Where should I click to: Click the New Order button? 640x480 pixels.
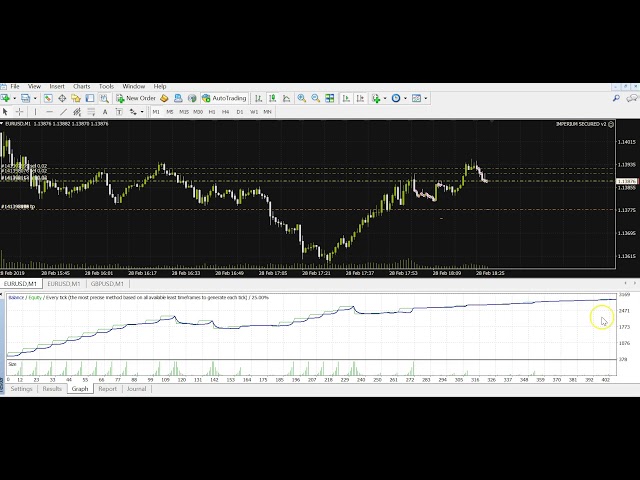[x=137, y=98]
